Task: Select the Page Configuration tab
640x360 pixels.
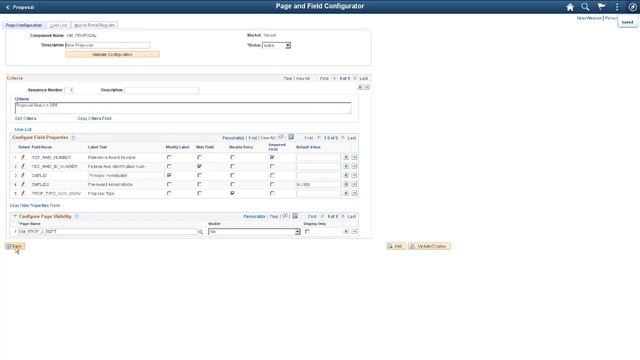Action: click(24, 25)
